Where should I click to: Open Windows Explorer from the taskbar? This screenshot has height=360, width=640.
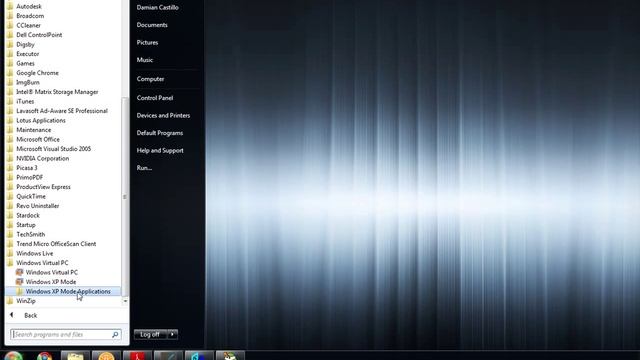75,356
